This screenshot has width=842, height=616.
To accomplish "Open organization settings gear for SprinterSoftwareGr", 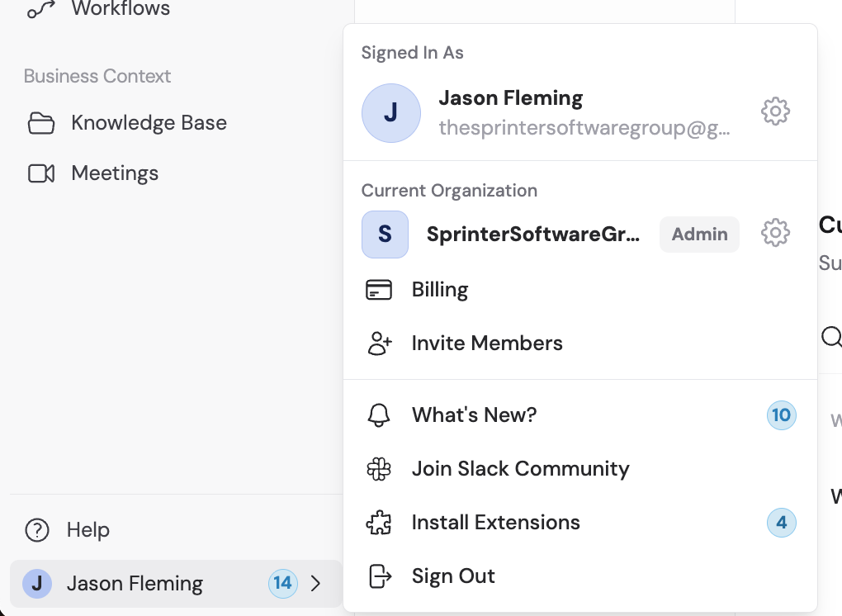I will pos(775,233).
